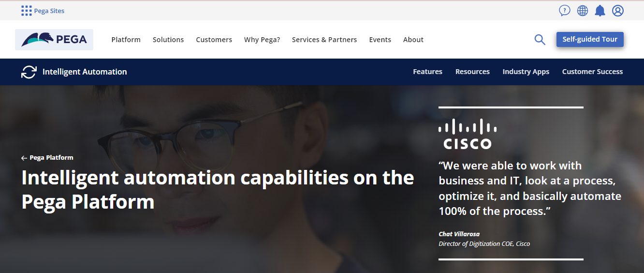Jump to the Industry Apps section
This screenshot has width=644, height=273.
coord(526,72)
